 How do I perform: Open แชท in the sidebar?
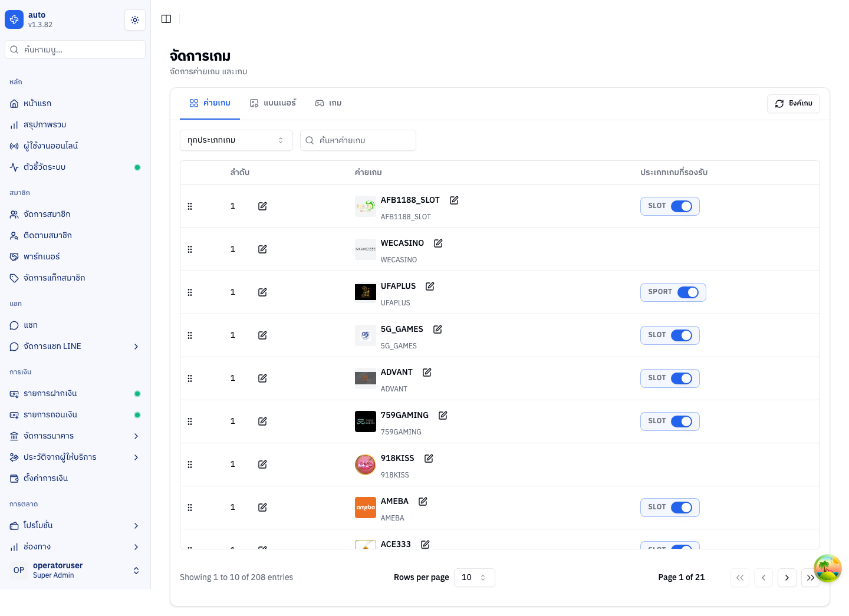75,325
